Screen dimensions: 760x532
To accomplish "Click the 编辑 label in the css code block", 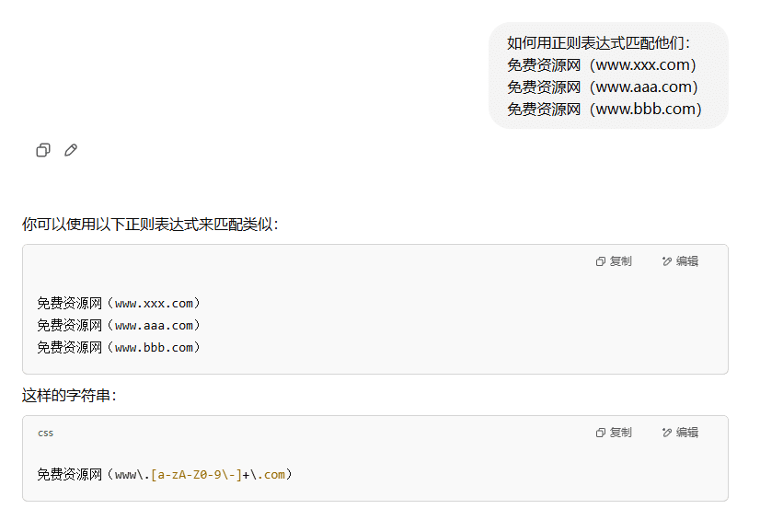I will click(687, 432).
